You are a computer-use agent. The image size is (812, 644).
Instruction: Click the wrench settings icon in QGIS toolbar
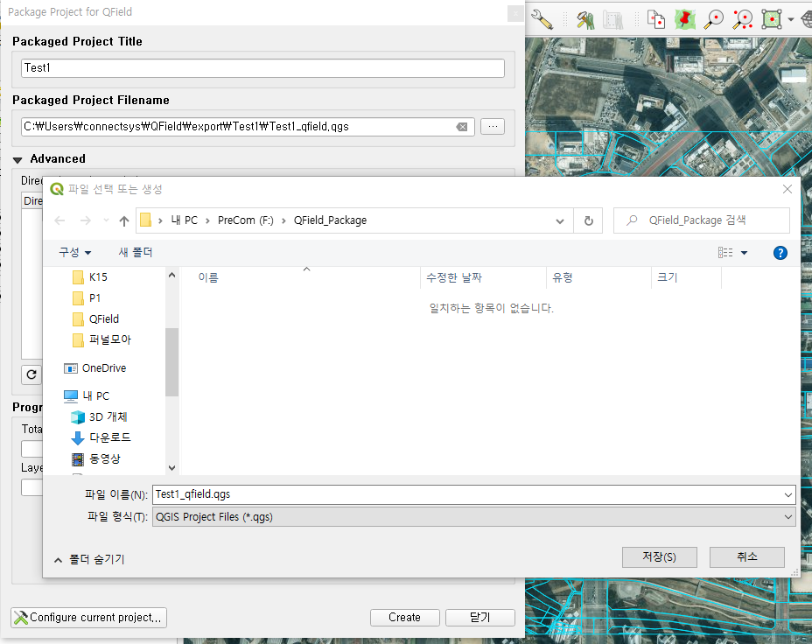click(x=542, y=19)
